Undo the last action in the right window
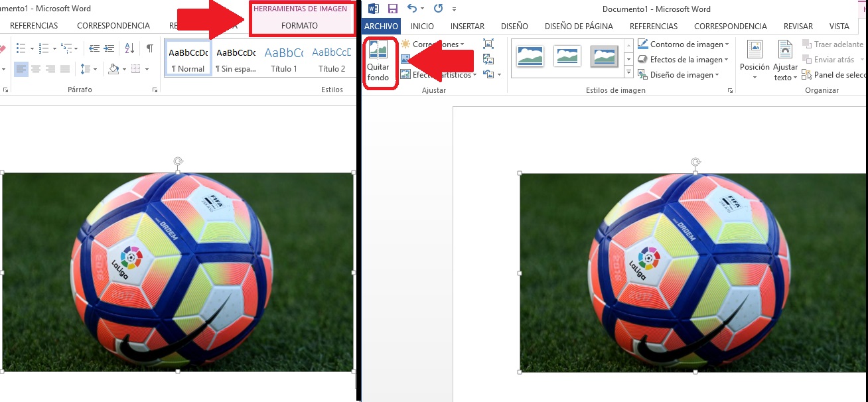The width and height of the screenshot is (868, 402). coord(413,9)
